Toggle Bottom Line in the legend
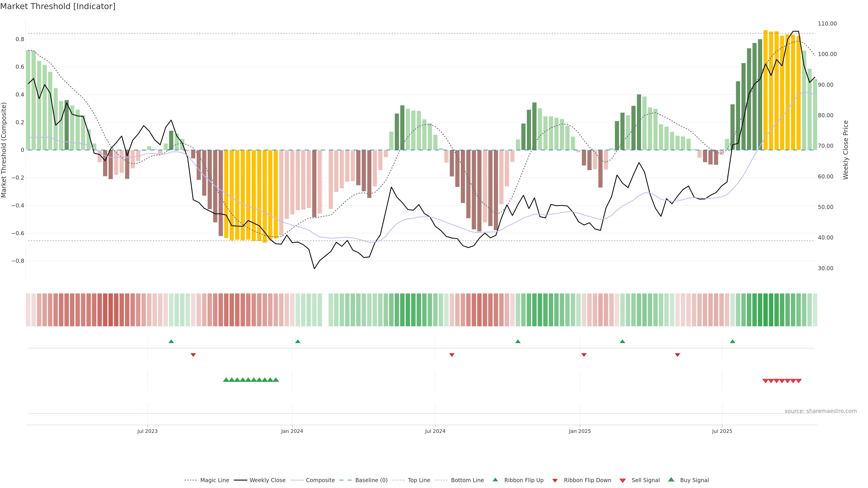Viewport: 868px width, 488px height. click(x=467, y=480)
